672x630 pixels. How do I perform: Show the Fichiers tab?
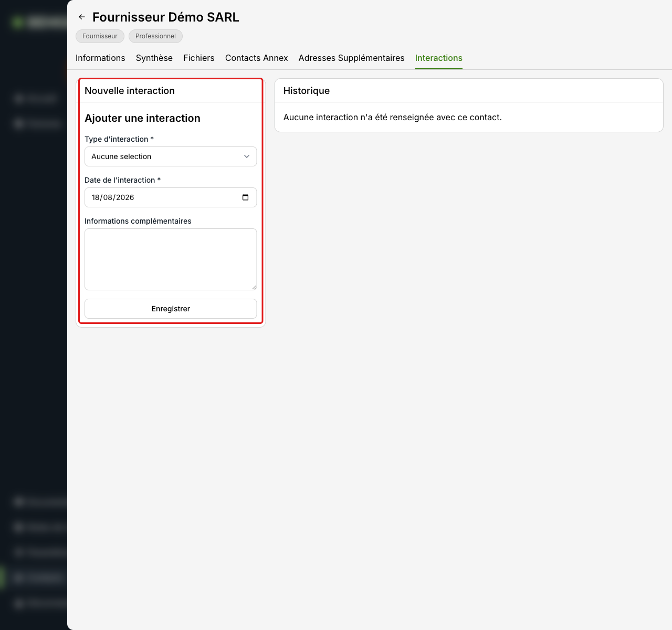coord(199,58)
